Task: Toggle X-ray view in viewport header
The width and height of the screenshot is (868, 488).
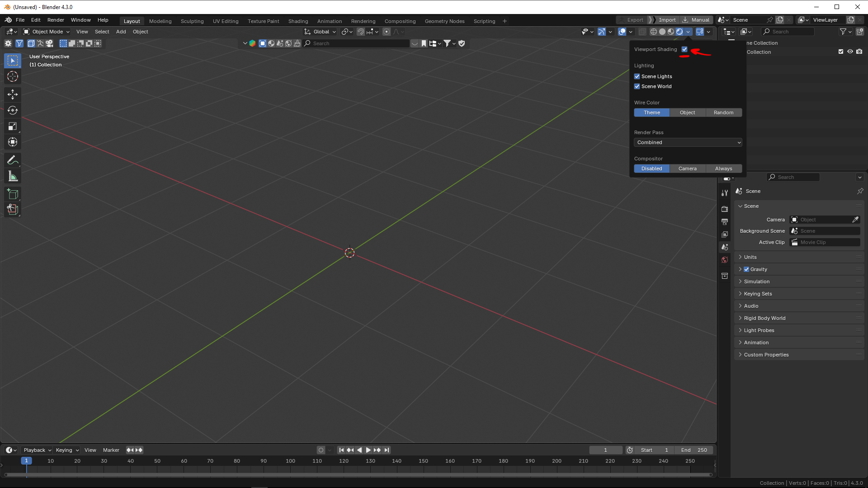Action: click(642, 32)
